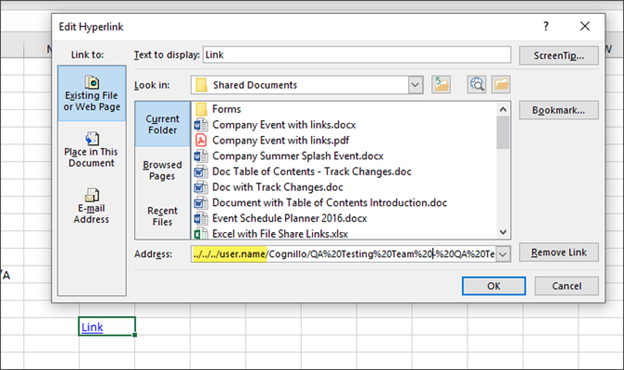Click the Link hyperlink in the spreadsheet cell
This screenshot has width=624, height=370.
tap(92, 327)
